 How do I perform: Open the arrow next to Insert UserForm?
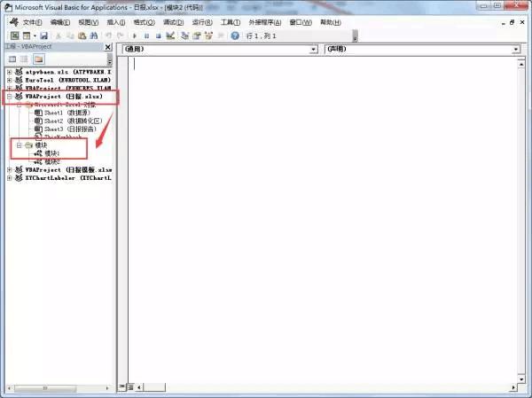pos(35,35)
